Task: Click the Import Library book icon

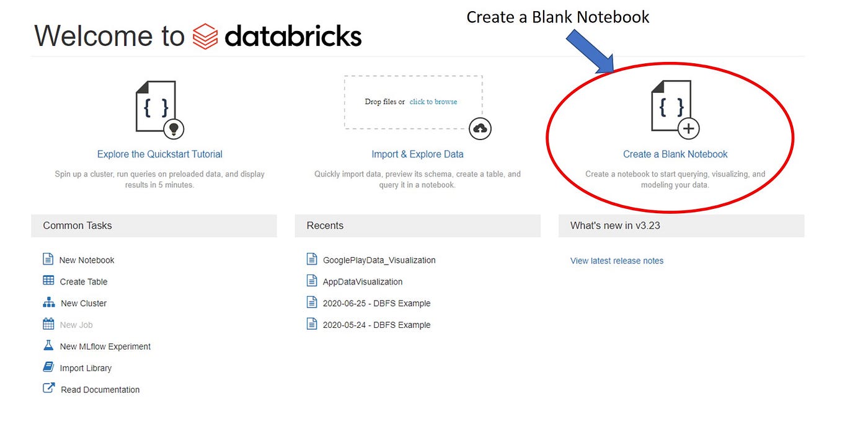Action: [48, 367]
